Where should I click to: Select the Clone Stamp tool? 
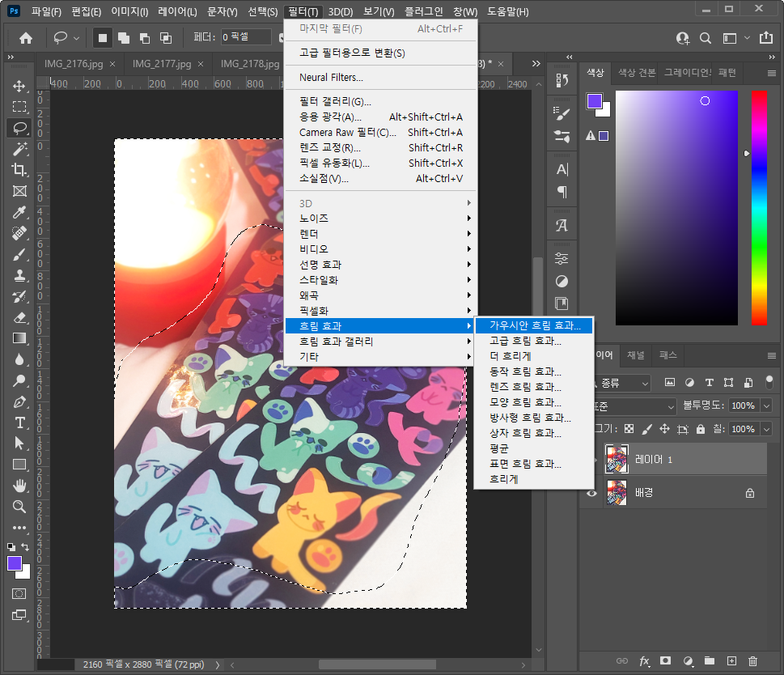(x=19, y=275)
